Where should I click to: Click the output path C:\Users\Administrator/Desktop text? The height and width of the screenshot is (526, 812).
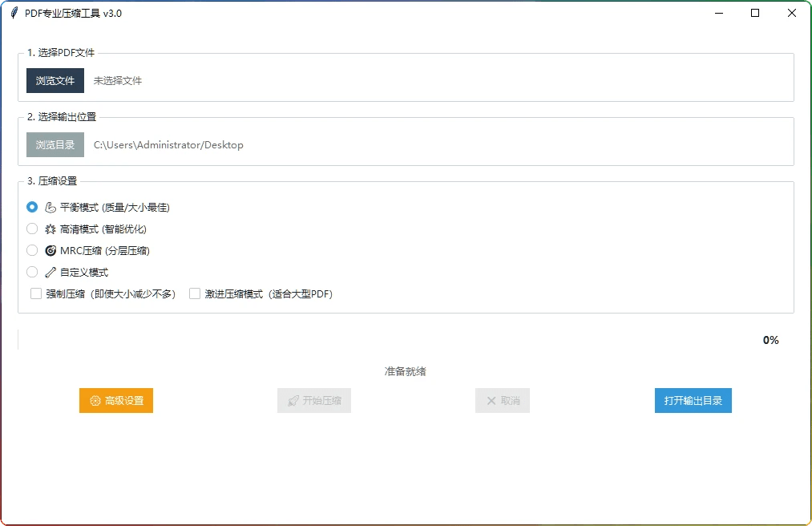[x=168, y=144]
